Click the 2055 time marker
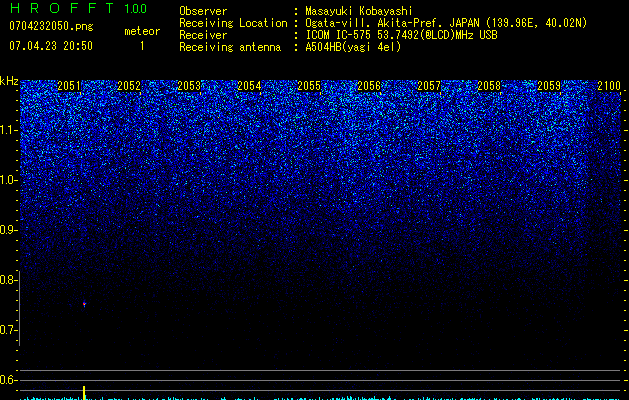629x400 pixels. click(x=309, y=86)
